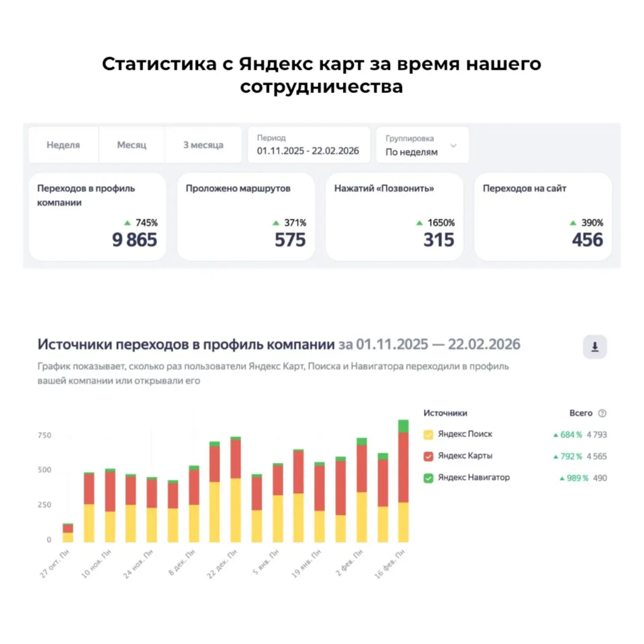Click the 371% growth indicator
Viewport: 644px width, 644px height.
click(x=290, y=223)
